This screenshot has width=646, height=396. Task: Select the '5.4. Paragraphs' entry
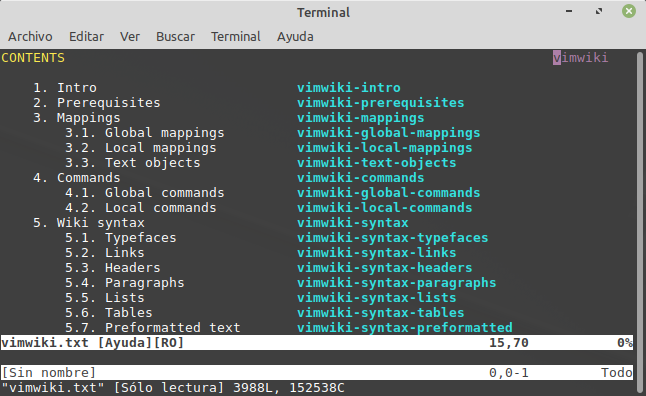[x=124, y=283]
